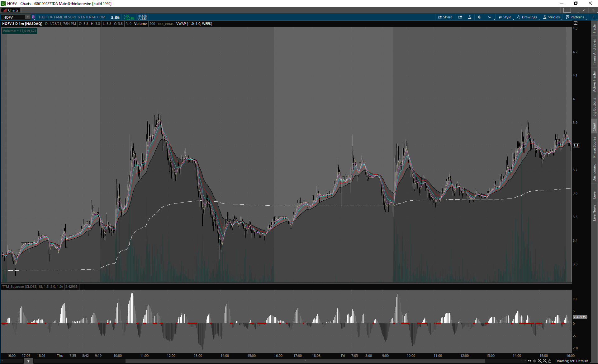This screenshot has height=364, width=598.
Task: Click the pin icon in top right
Action: coord(584,10)
